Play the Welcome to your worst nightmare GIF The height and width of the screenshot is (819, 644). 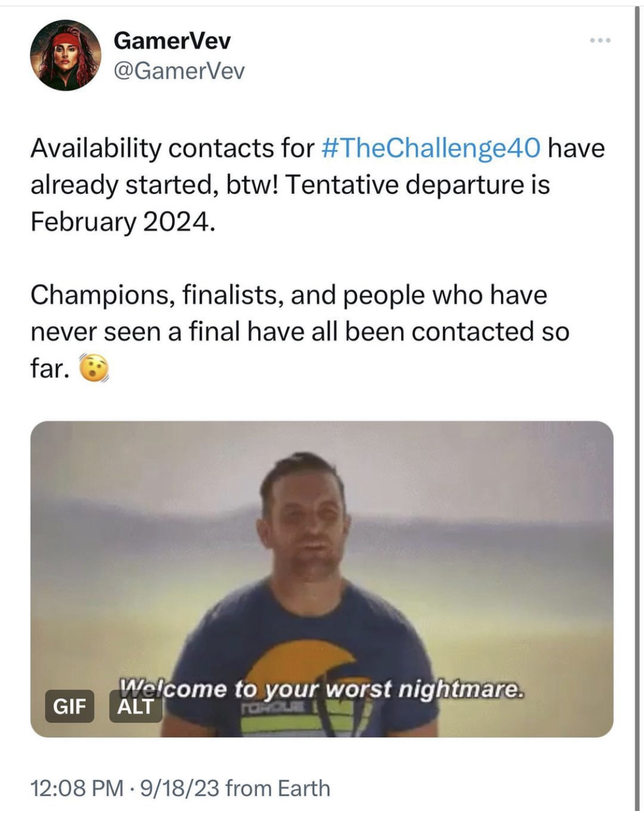(322, 579)
